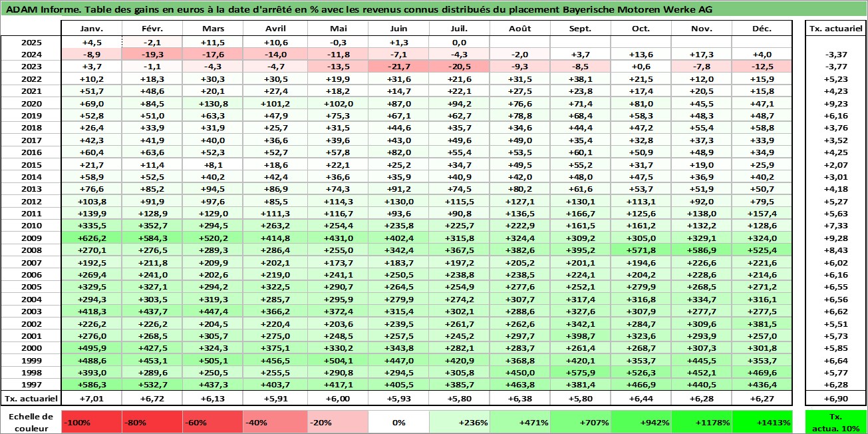Select the Août column header
The width and height of the screenshot is (868, 434).
519,29
